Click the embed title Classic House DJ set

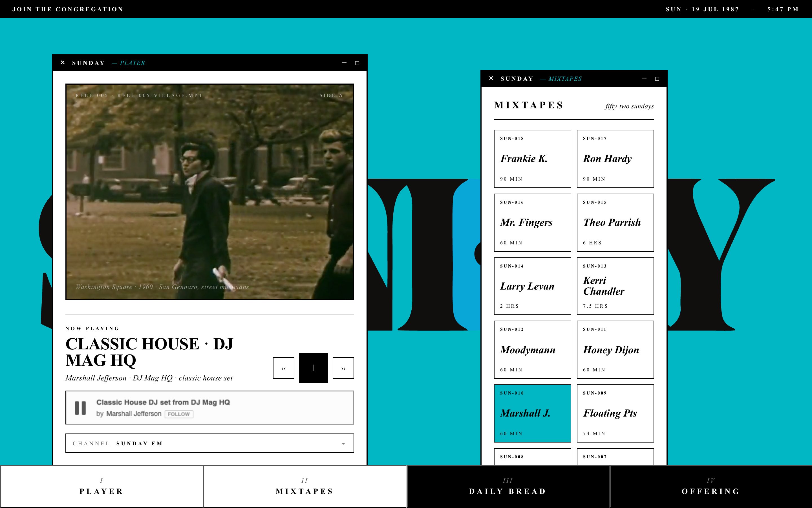click(163, 402)
